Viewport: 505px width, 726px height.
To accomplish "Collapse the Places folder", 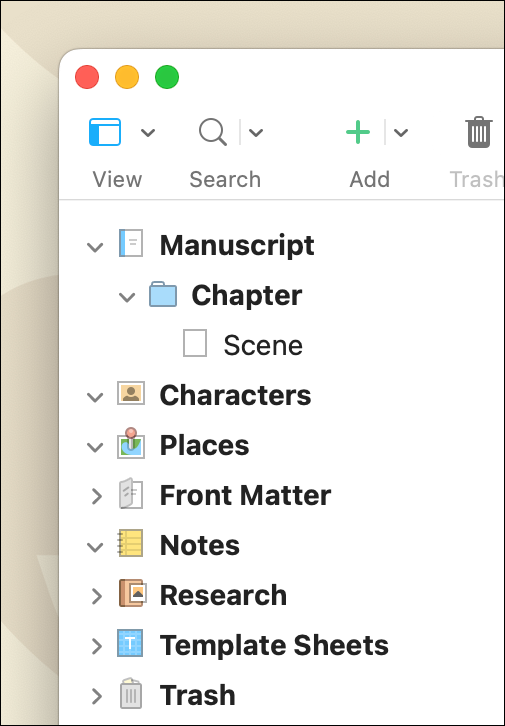I will (x=95, y=447).
